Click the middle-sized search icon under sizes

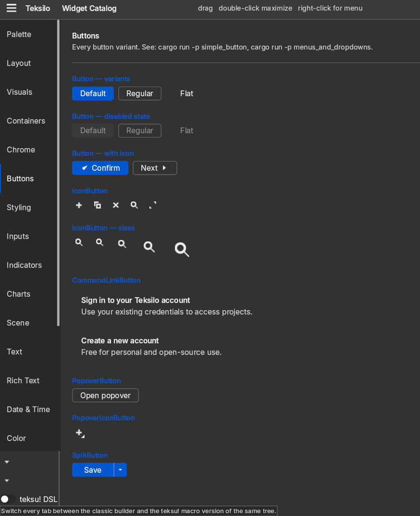pos(122,244)
